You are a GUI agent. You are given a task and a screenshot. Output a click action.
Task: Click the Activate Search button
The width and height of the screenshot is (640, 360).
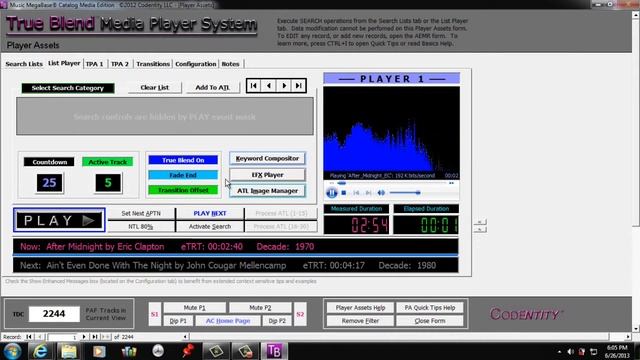click(210, 227)
